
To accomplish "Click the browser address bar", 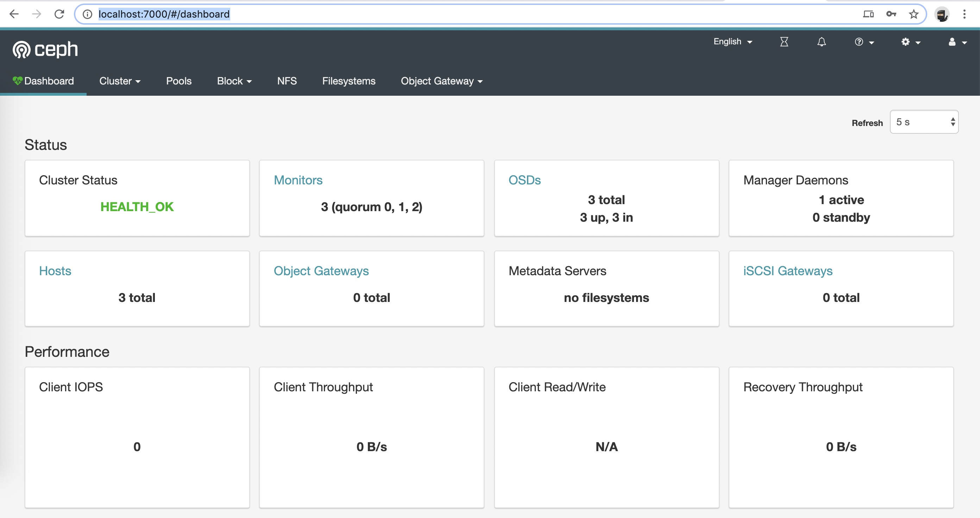I will click(457, 14).
